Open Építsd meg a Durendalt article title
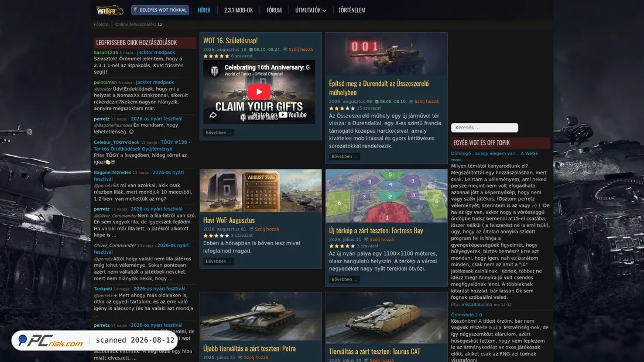Image resolution: width=644 pixels, height=362 pixels. pyautogui.click(x=379, y=88)
